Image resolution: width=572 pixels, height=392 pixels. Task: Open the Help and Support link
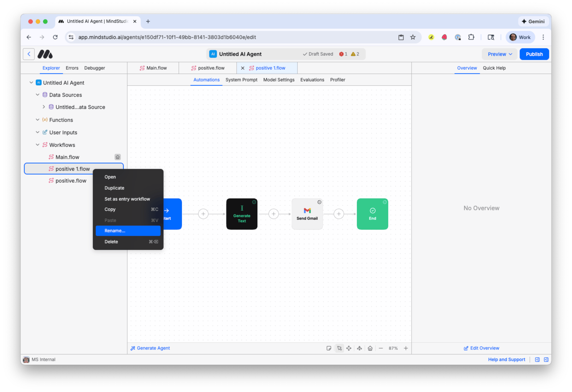coord(506,359)
